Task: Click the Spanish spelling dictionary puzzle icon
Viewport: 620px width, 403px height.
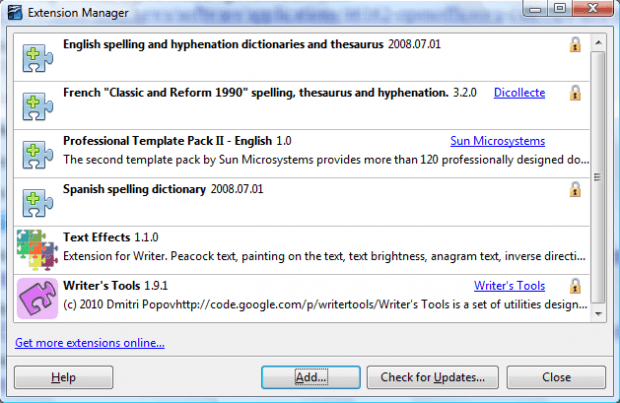Action: [x=37, y=203]
